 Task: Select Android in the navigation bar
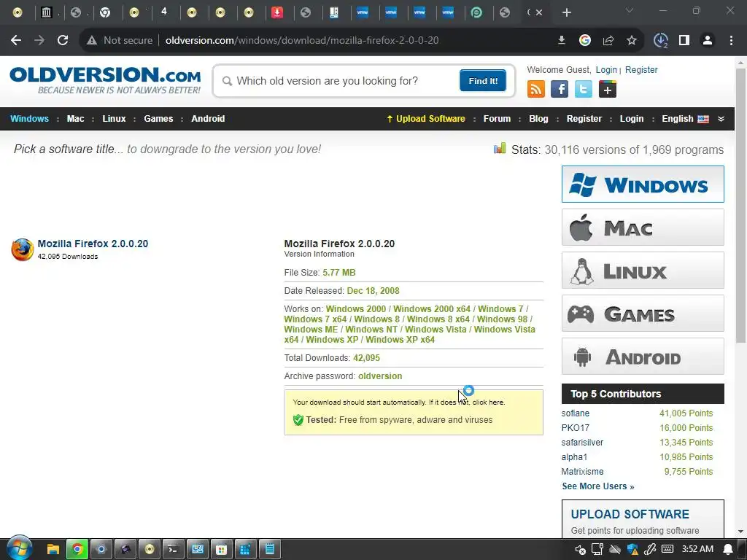(208, 119)
